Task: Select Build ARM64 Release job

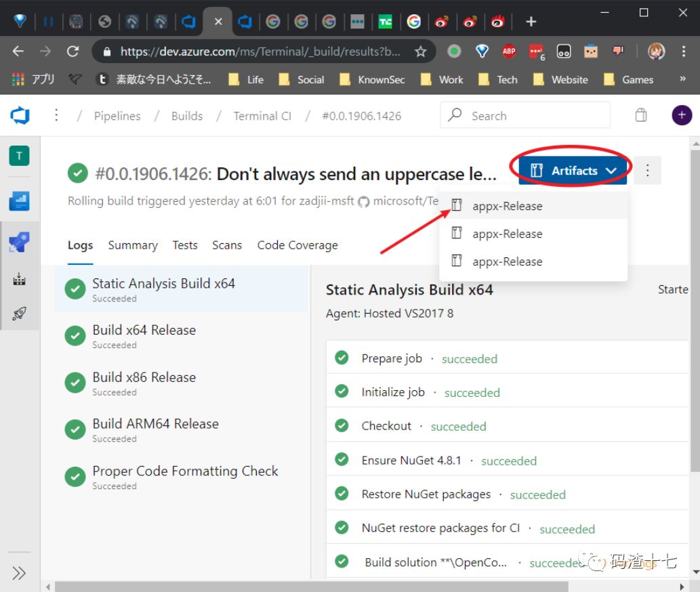Action: point(181,429)
